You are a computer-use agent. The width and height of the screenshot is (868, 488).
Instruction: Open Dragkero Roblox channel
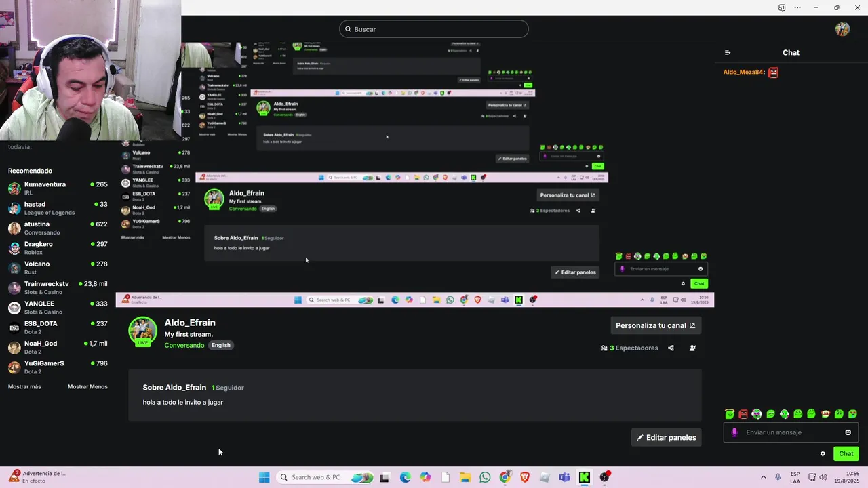[58, 248]
